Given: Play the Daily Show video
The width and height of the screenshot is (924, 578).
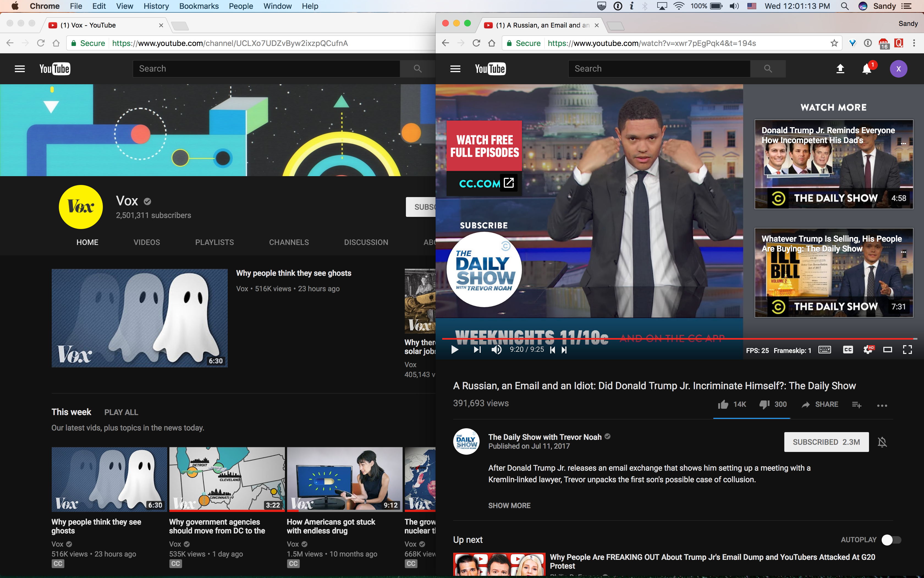Looking at the screenshot, I should tap(454, 350).
